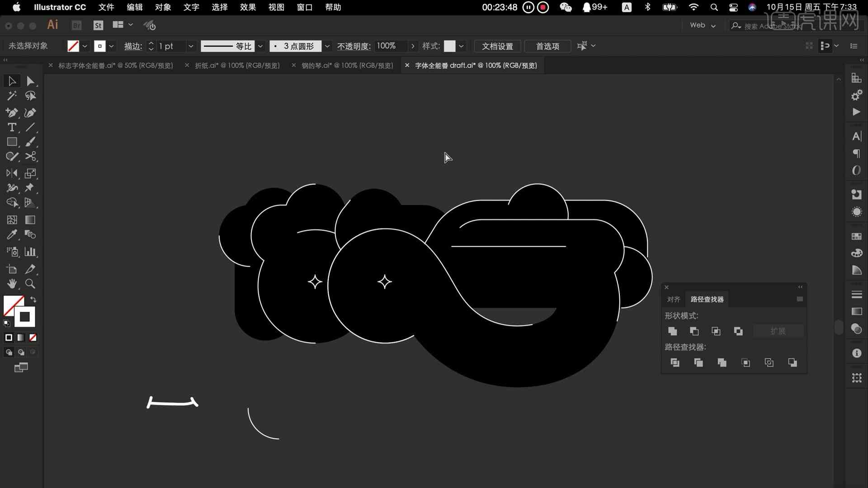Click the Pathfinder collapse arrow

[801, 287]
